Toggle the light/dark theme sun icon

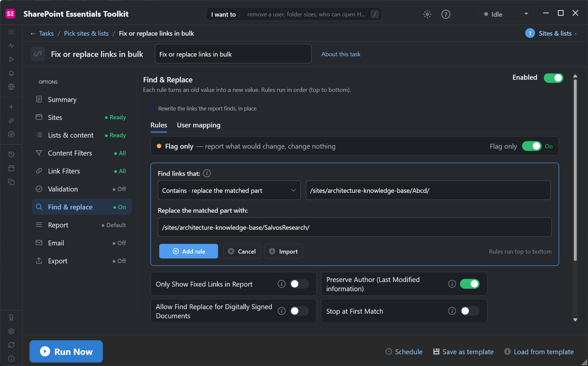click(427, 14)
